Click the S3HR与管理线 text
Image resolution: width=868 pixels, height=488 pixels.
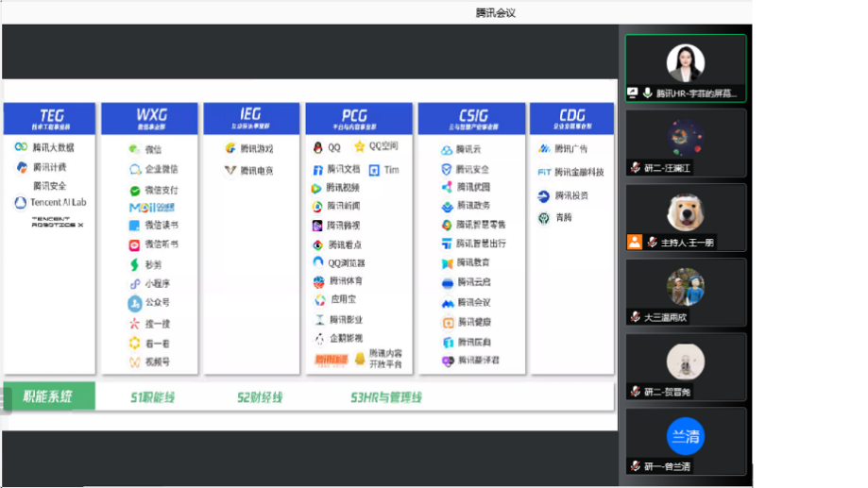coord(386,397)
